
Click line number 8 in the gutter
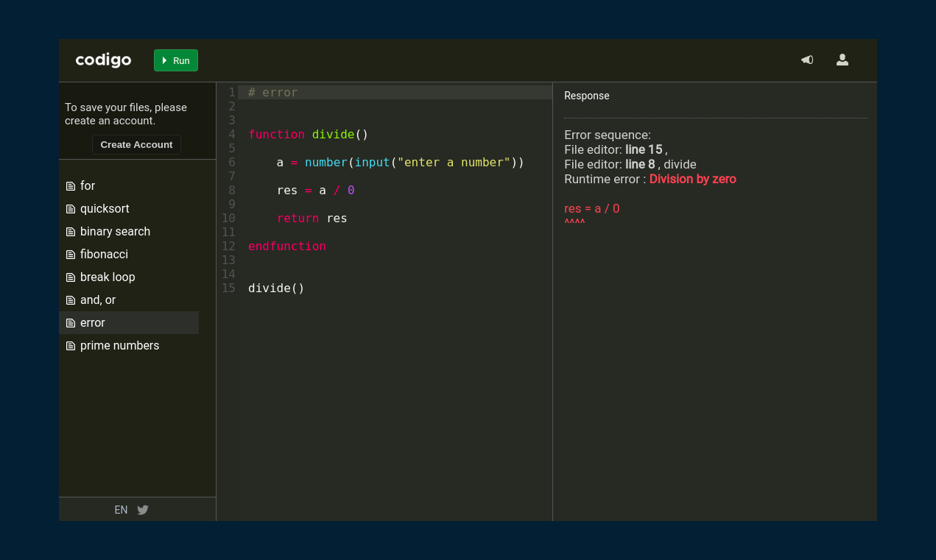[231, 190]
